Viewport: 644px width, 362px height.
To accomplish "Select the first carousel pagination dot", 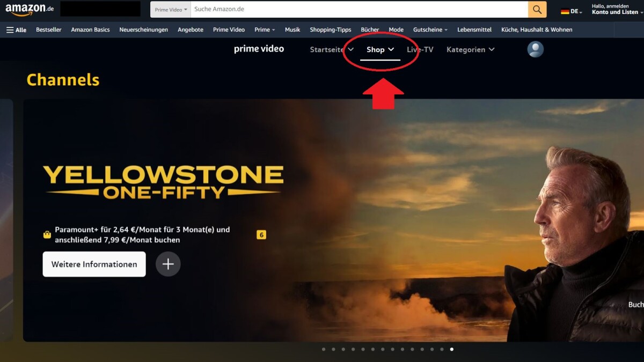I will point(323,349).
